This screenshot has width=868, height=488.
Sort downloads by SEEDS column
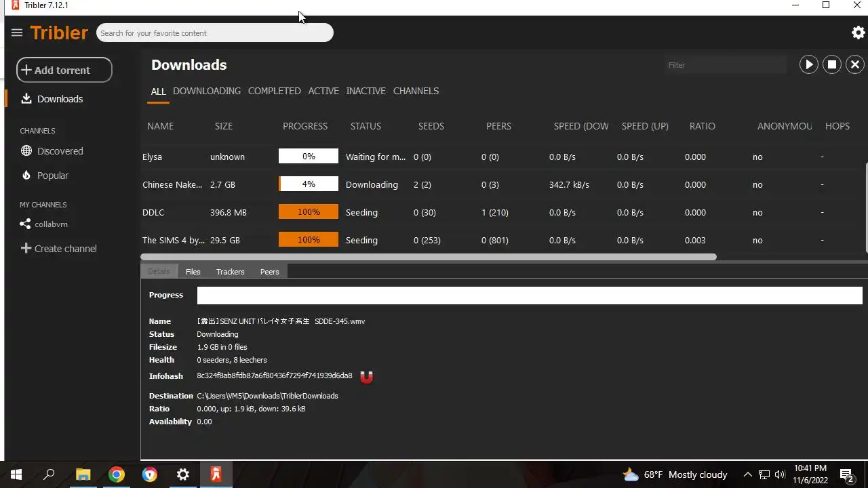coord(431,126)
